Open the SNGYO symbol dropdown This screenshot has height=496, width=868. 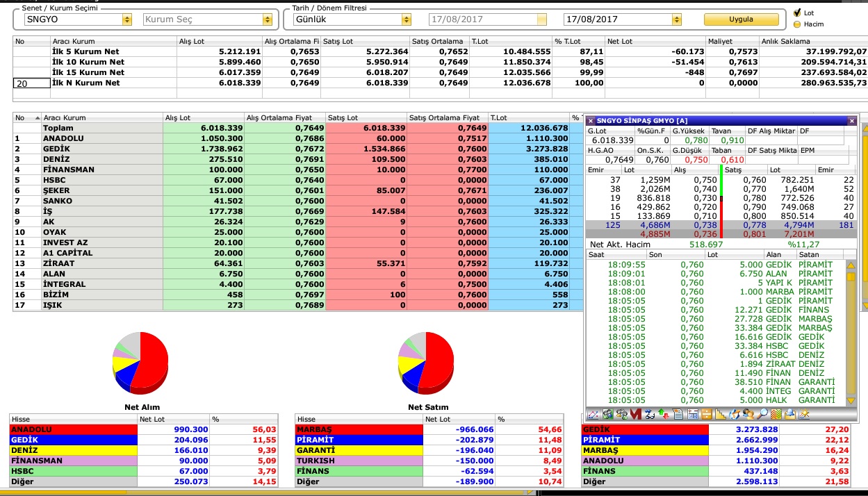(126, 19)
